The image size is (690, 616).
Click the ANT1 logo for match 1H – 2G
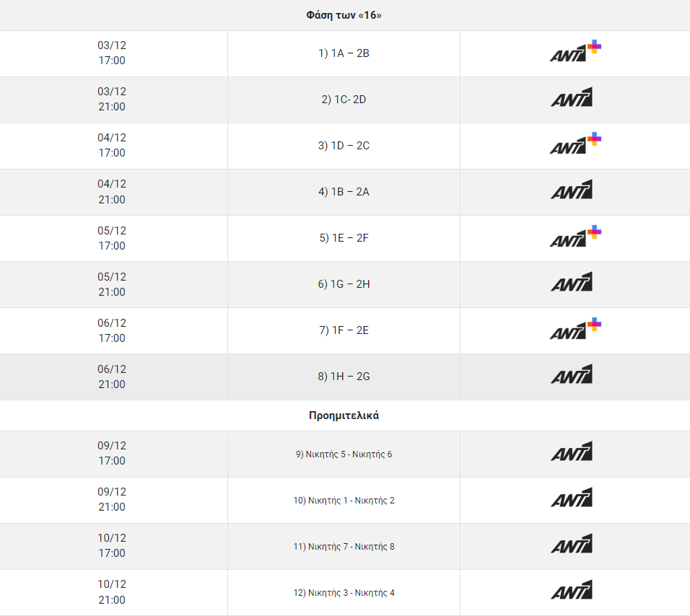pyautogui.click(x=572, y=376)
